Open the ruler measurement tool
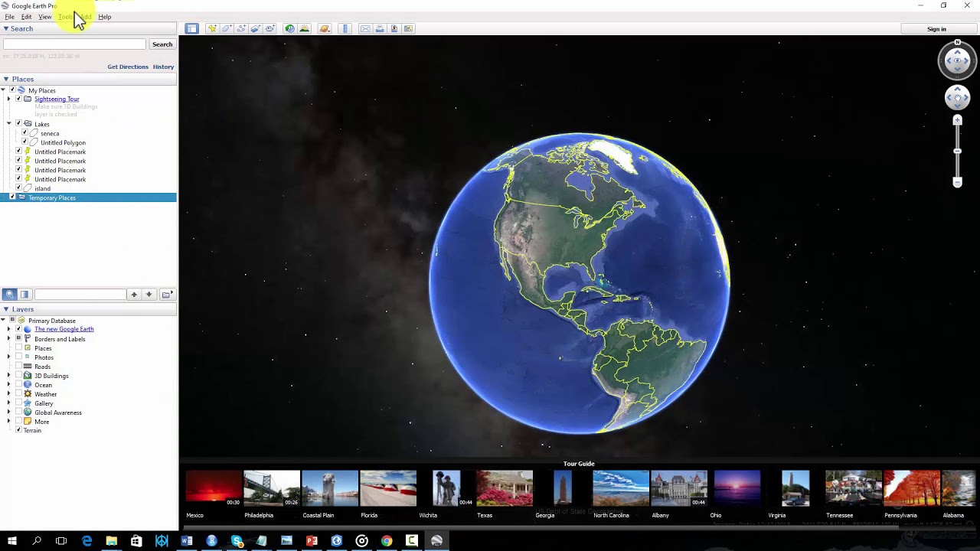 coord(345,29)
